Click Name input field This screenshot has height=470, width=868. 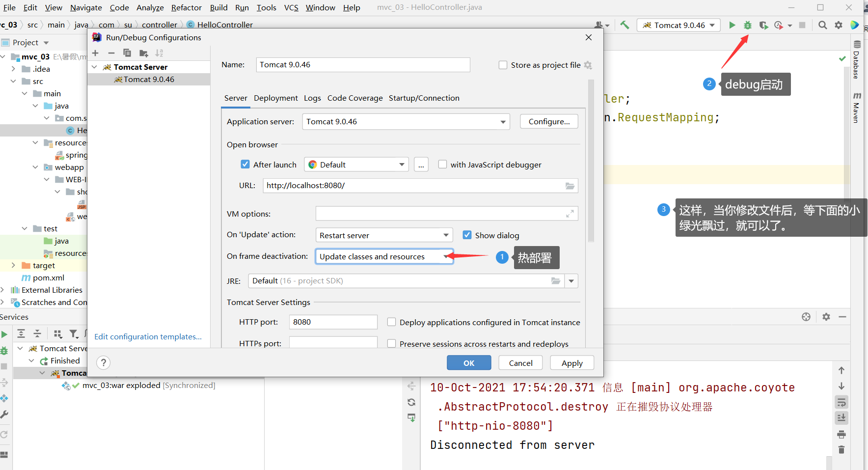(x=363, y=65)
